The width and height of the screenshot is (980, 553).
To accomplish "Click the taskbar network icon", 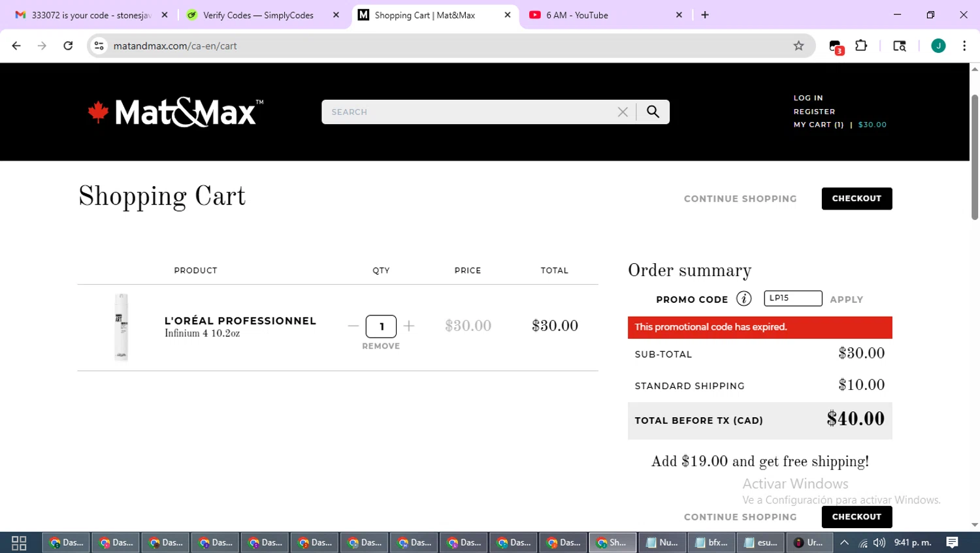I will (863, 543).
